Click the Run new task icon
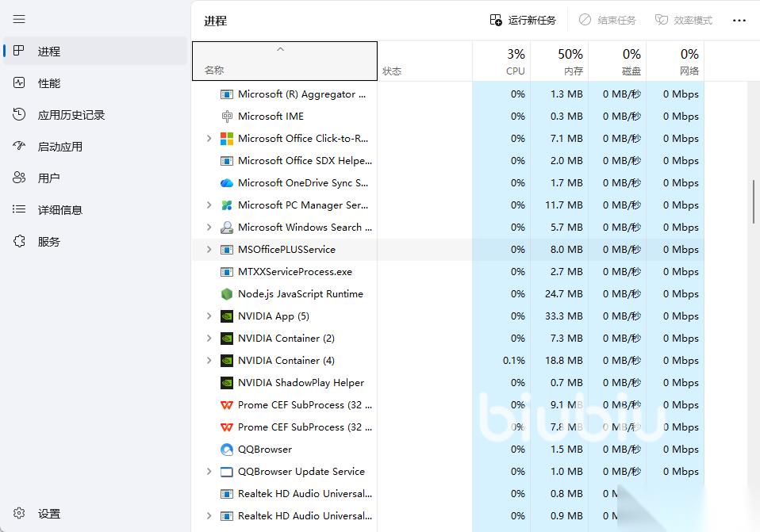The image size is (760, 532). pyautogui.click(x=495, y=20)
